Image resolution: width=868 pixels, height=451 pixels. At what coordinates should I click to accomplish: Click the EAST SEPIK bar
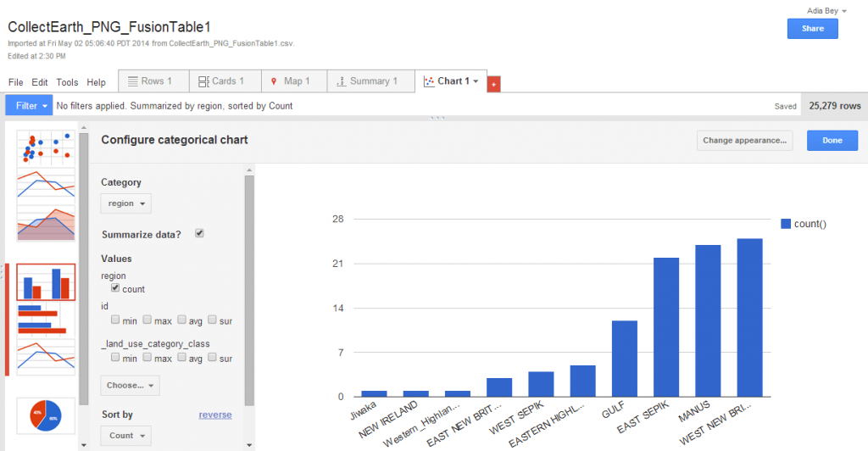(666, 327)
